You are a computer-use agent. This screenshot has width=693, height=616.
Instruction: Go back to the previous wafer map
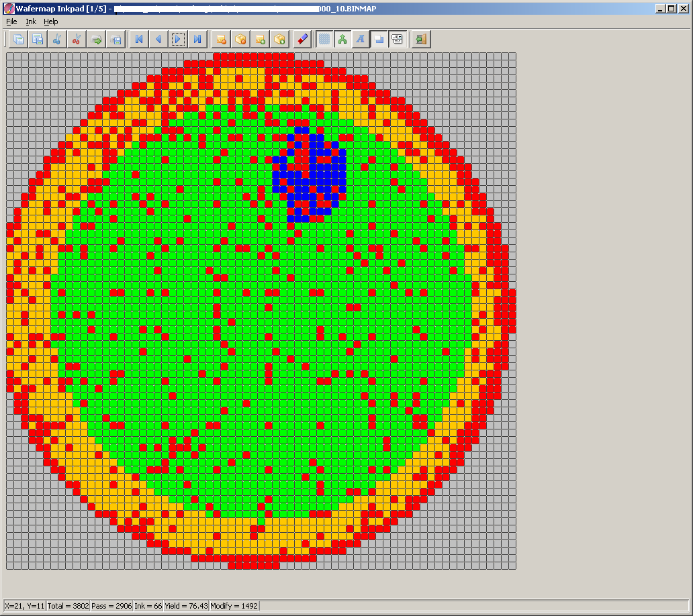point(158,39)
